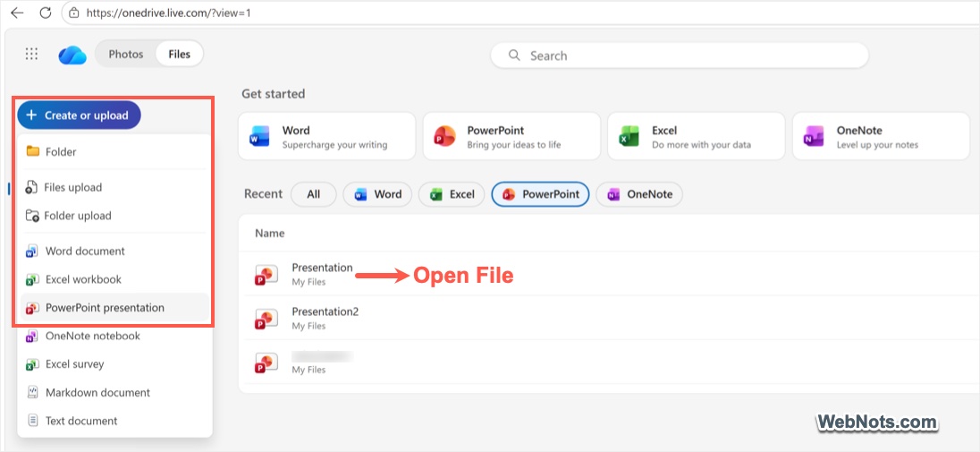Click the Excel icon in the Get started card
Screen dimensions: 980x452
[629, 136]
